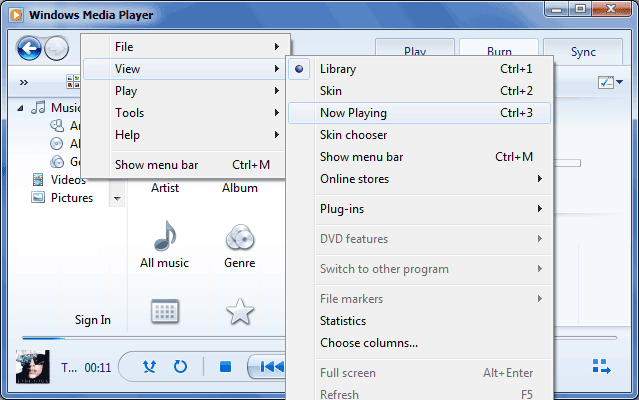Click the 00:11 elapsed time display
Viewport: 639px width, 400px height.
tap(98, 368)
